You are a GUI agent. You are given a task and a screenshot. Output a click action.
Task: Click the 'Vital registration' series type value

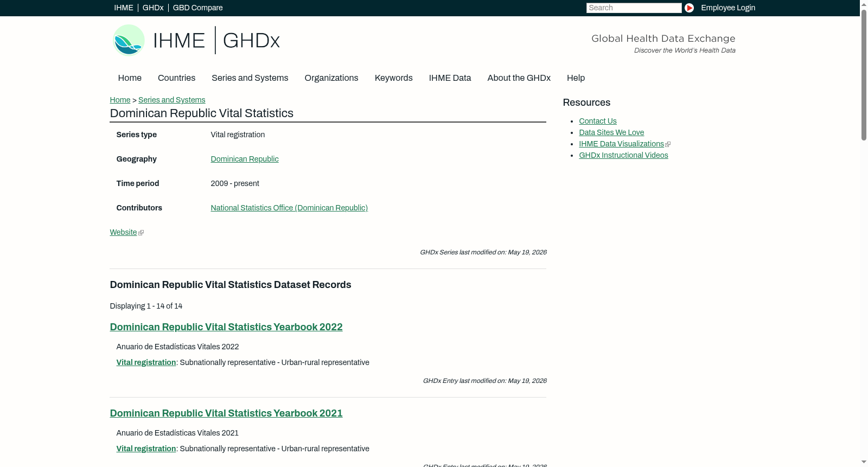[x=238, y=135]
